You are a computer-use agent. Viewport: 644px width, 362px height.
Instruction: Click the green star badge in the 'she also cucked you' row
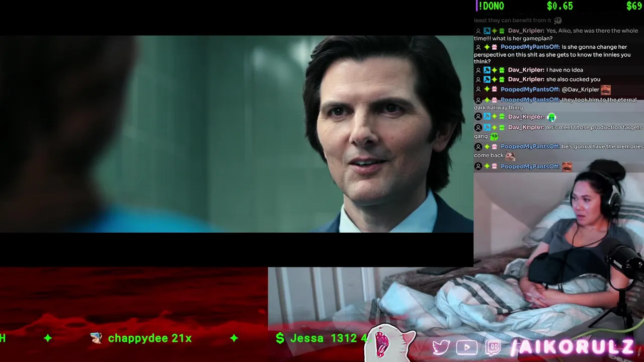click(494, 79)
